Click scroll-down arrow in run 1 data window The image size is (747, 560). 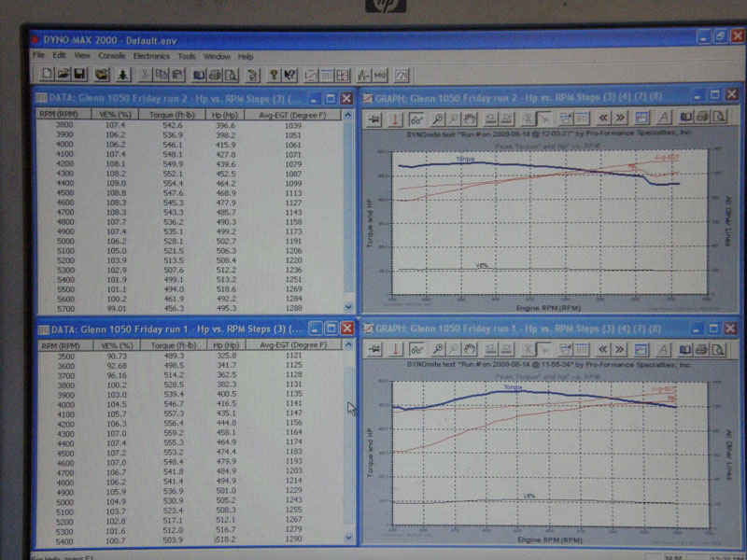348,538
